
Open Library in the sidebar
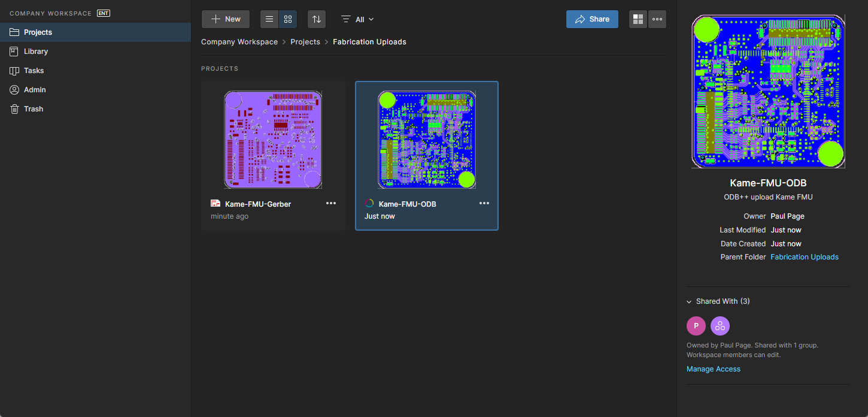click(36, 52)
